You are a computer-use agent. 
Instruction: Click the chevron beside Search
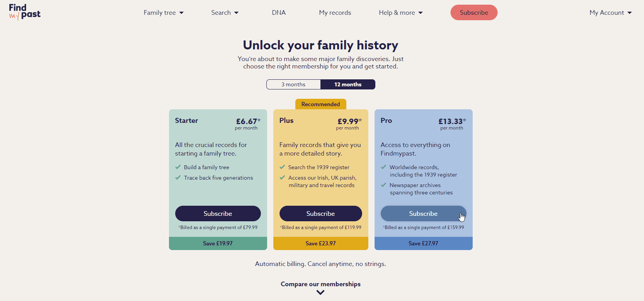[238, 12]
